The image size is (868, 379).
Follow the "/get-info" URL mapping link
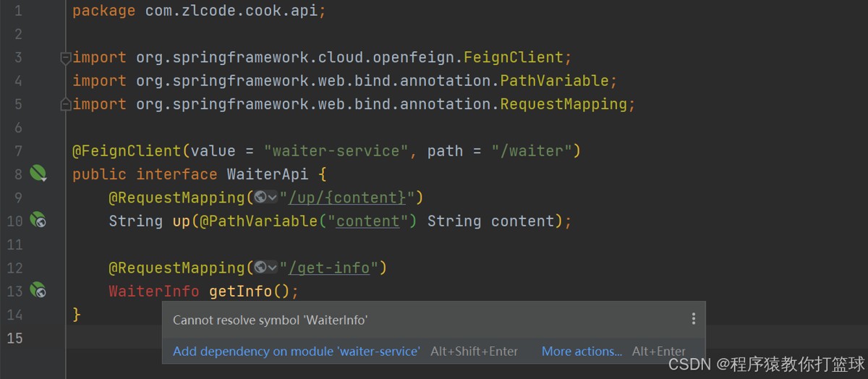point(330,268)
